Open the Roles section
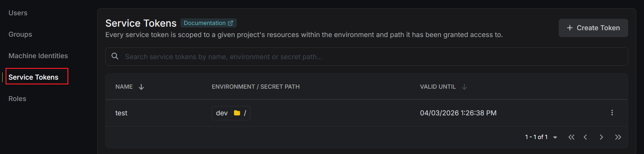The width and height of the screenshot is (644, 154). point(17,99)
